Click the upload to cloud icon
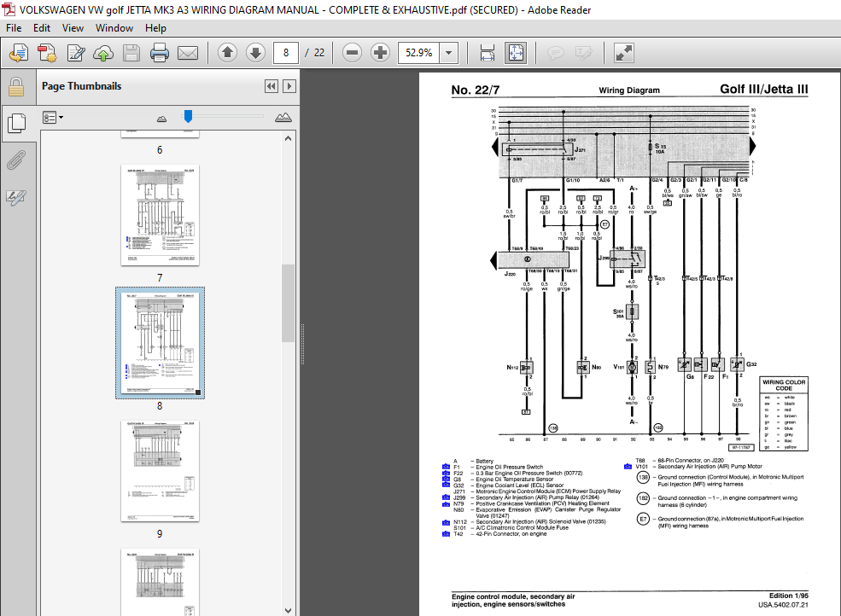841x616 pixels. [x=103, y=53]
